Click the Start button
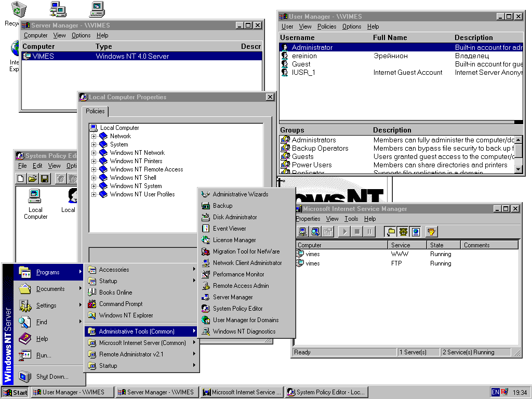The height and width of the screenshot is (399, 532). (15, 392)
